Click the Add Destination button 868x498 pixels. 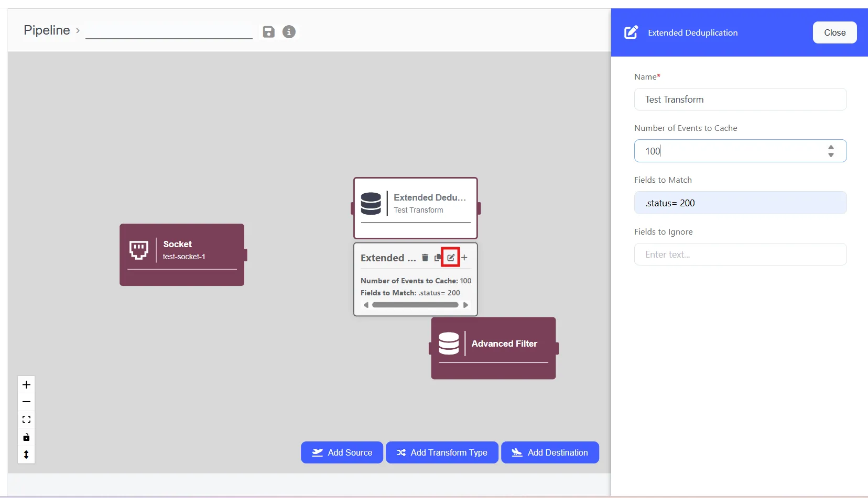[550, 452]
